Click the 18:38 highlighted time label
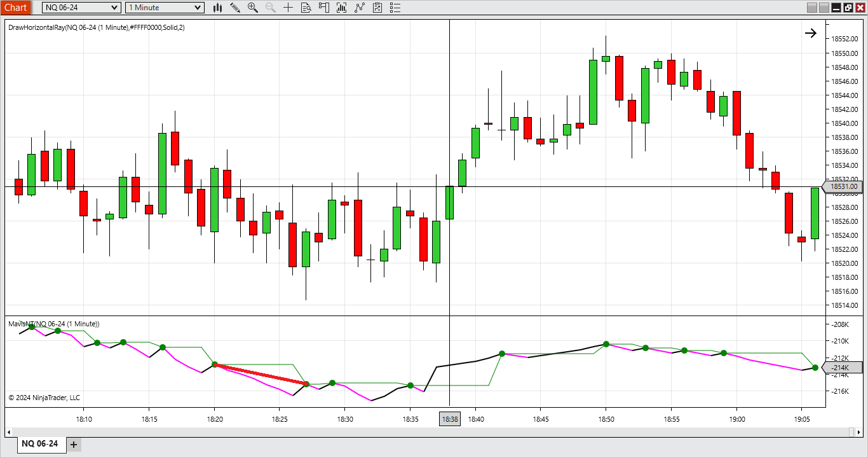868x458 pixels. [450, 419]
